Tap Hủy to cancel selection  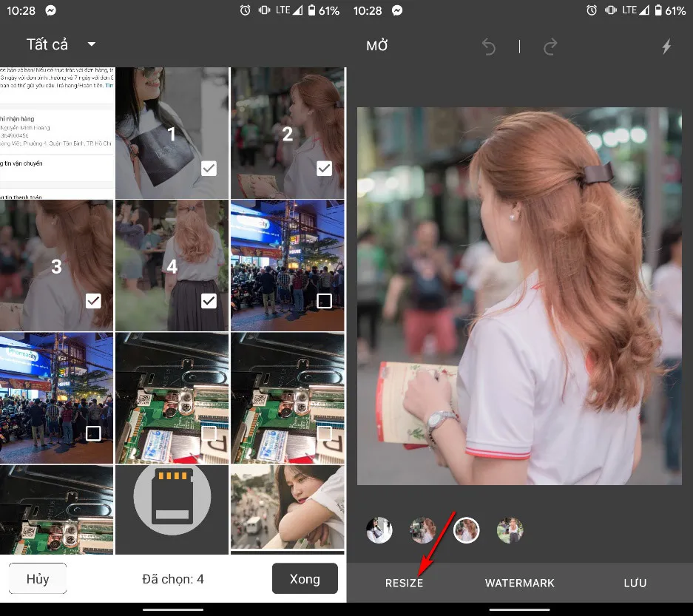point(37,578)
